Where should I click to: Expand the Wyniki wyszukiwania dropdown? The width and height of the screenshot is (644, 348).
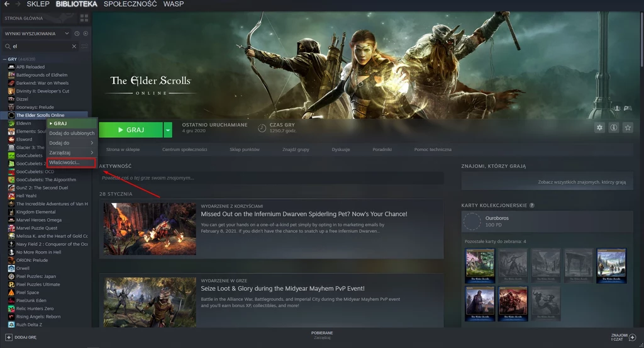point(67,33)
